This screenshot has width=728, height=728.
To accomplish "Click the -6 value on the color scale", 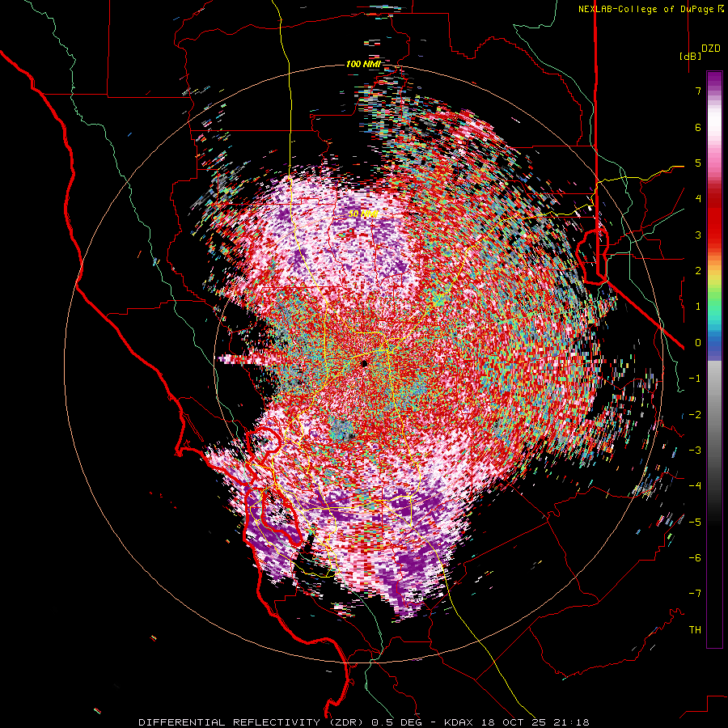I will pyautogui.click(x=695, y=558).
